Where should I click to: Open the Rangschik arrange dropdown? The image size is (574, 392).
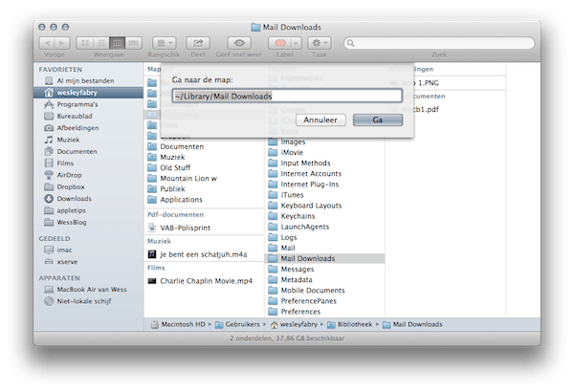[164, 43]
